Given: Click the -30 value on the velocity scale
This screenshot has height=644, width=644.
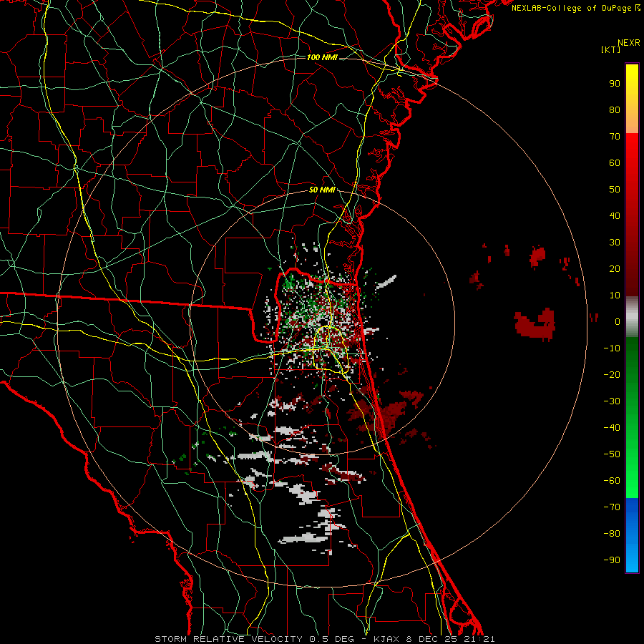Looking at the screenshot, I should coord(612,401).
